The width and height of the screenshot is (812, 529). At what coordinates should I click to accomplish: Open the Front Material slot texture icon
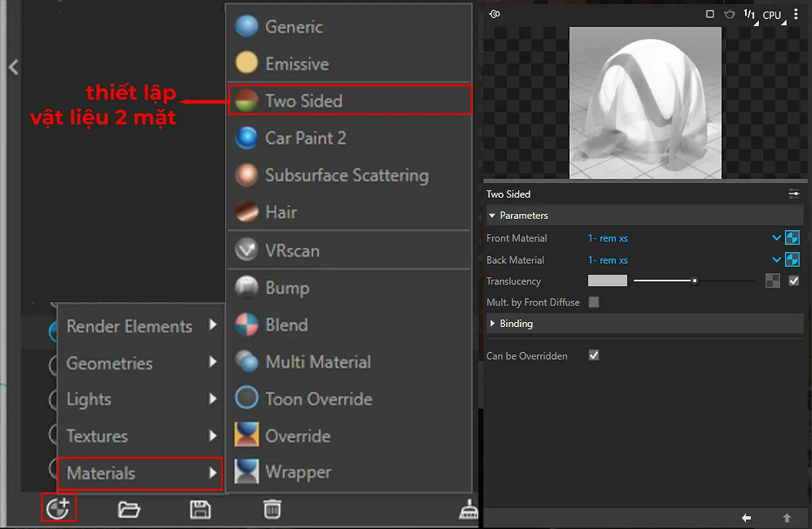(793, 237)
